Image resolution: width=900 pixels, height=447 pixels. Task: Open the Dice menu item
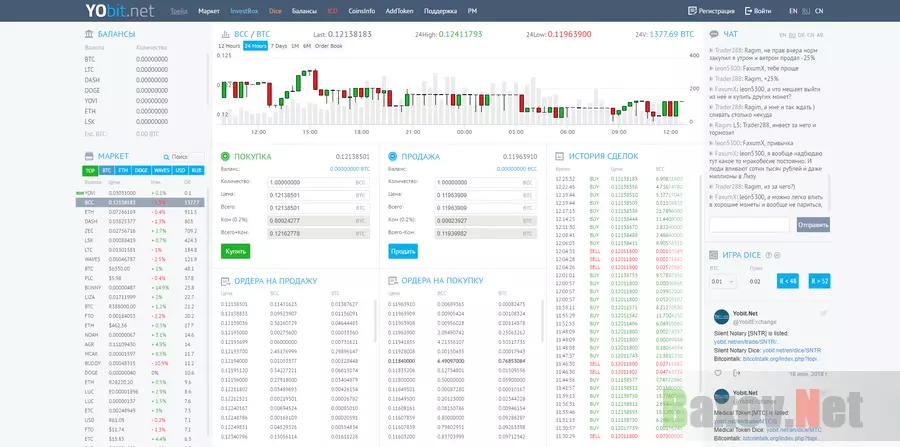click(275, 11)
